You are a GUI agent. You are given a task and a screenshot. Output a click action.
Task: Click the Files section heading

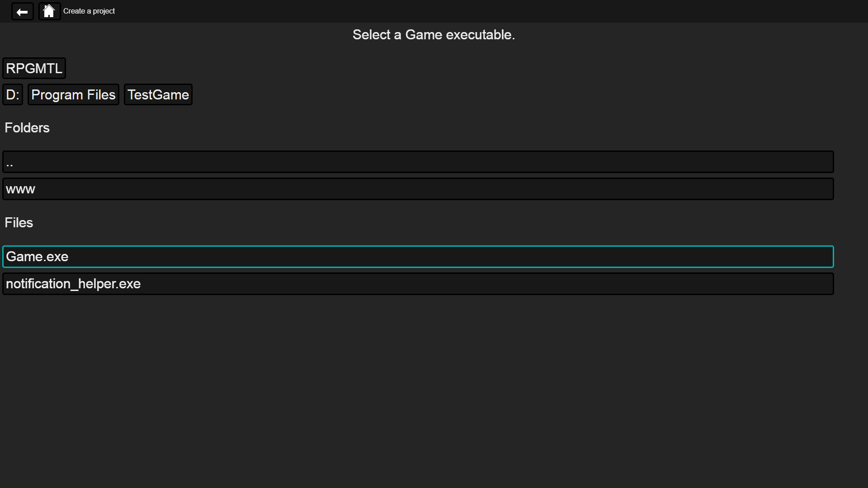[19, 223]
